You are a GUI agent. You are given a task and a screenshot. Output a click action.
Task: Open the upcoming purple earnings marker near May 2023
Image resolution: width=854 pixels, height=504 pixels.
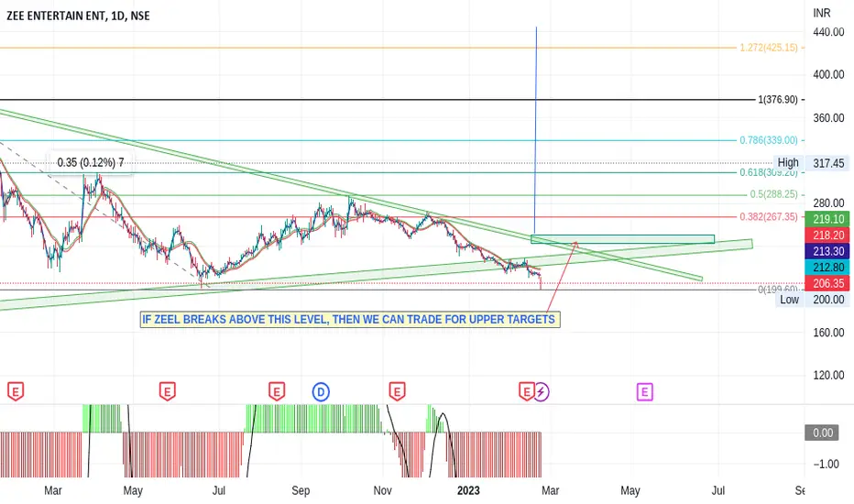click(645, 392)
